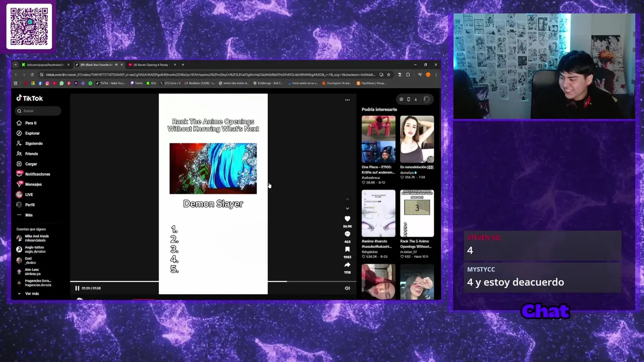The width and height of the screenshot is (644, 362).
Task: Open Notificaciones in TikTok sidebar
Action: pyautogui.click(x=37, y=174)
